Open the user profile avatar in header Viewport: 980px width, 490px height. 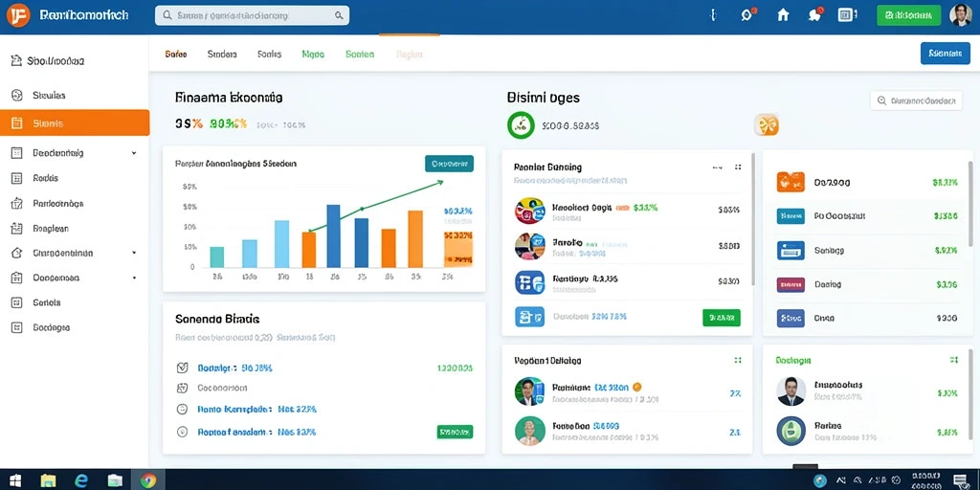[961, 15]
